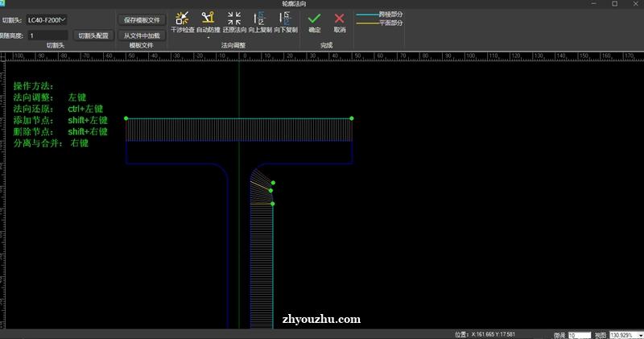Click the uppermost green node on the fillet curve

click(273, 183)
